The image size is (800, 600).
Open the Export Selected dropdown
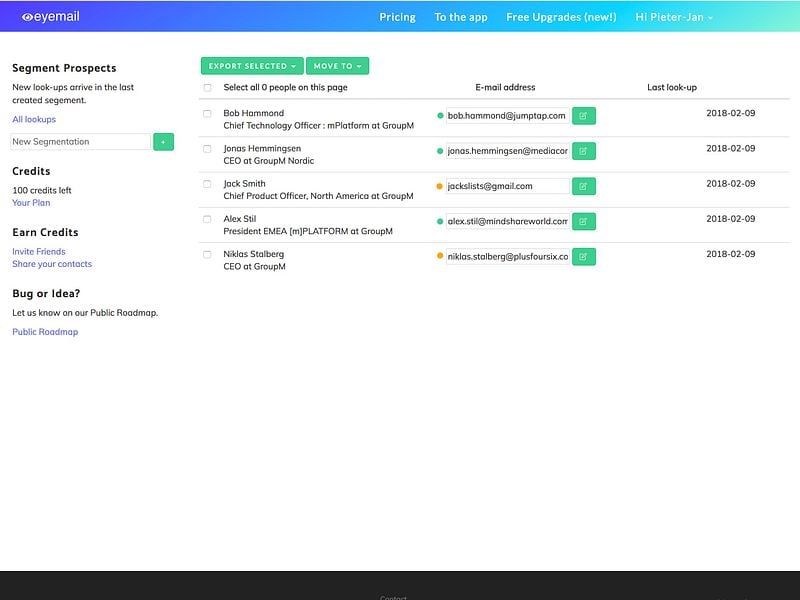tap(252, 66)
